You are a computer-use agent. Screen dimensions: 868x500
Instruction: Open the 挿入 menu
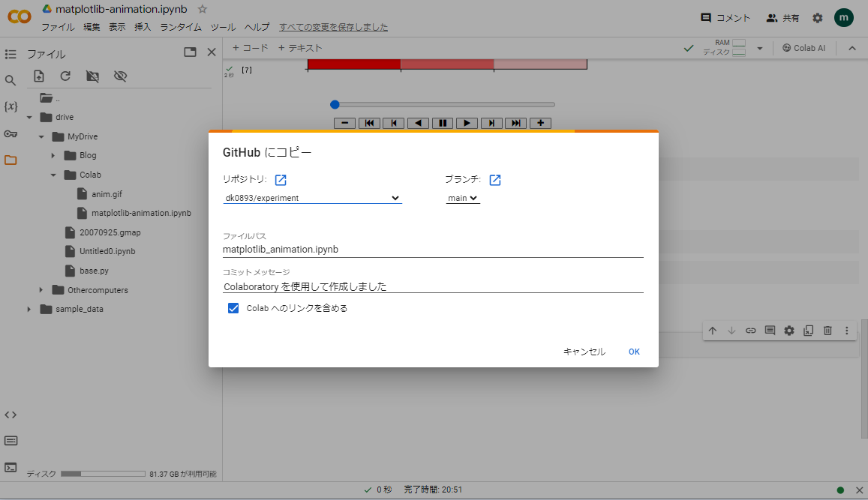pos(143,26)
